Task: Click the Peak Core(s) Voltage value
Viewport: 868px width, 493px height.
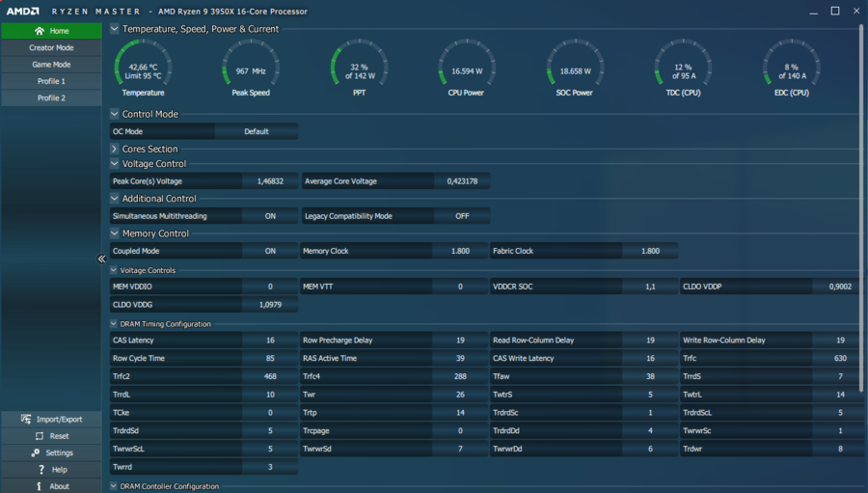Action: 270,181
